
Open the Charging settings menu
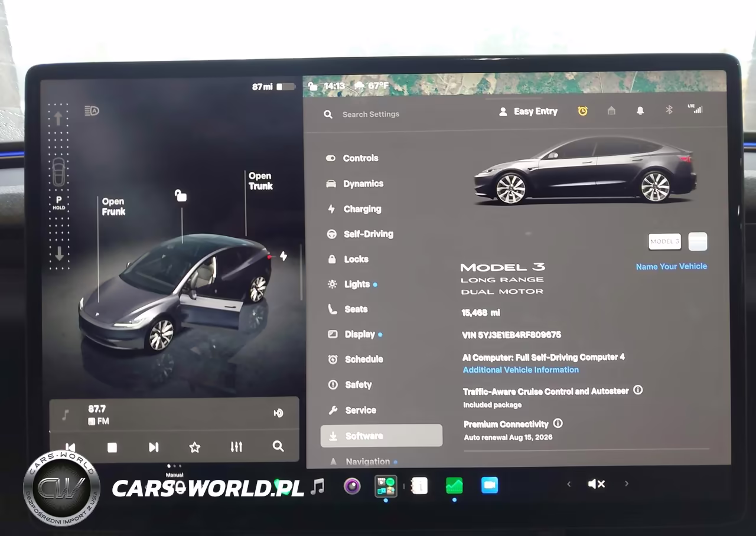coord(354,209)
